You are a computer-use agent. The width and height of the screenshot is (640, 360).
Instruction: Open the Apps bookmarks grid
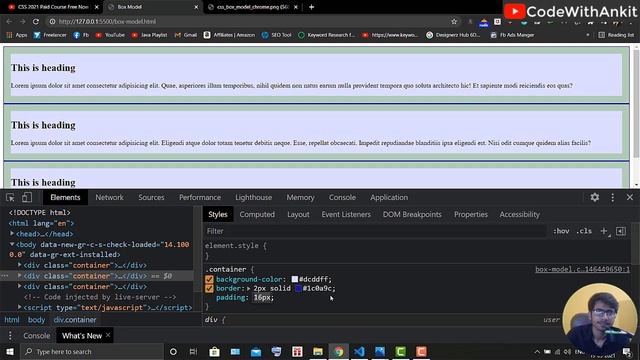click(17, 35)
